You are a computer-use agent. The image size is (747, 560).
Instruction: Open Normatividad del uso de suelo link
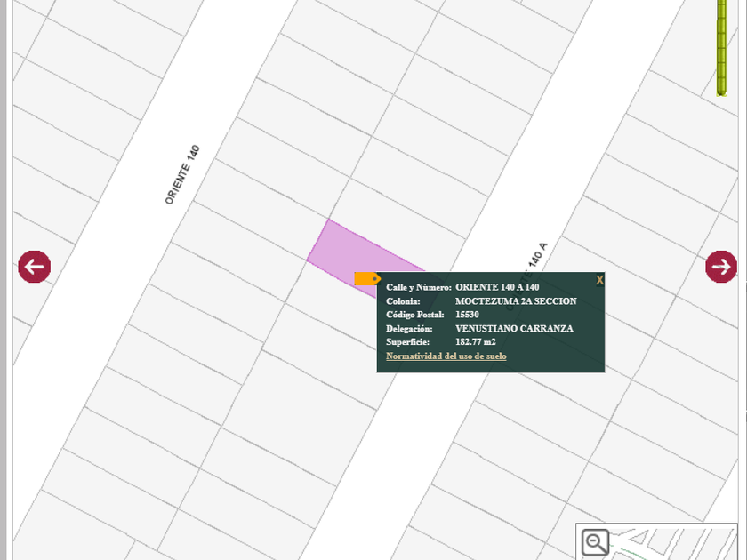coord(446,356)
